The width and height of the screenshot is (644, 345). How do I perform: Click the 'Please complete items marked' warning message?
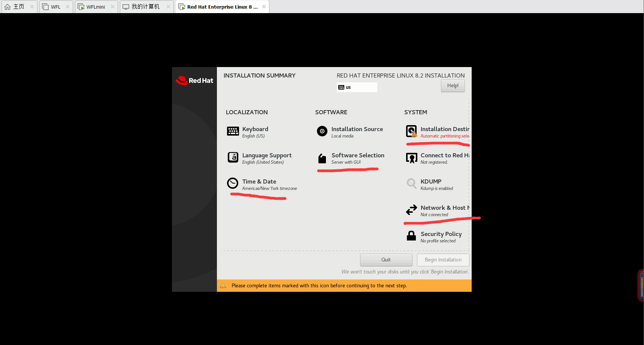(319, 285)
